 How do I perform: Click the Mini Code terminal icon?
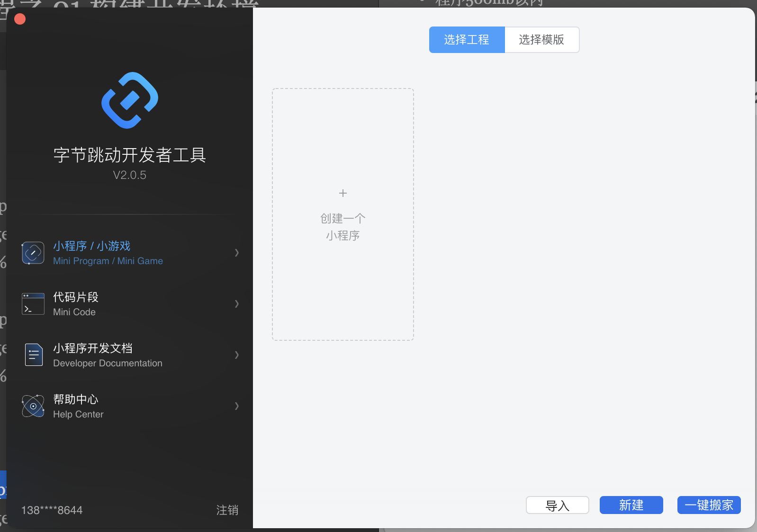click(x=33, y=304)
